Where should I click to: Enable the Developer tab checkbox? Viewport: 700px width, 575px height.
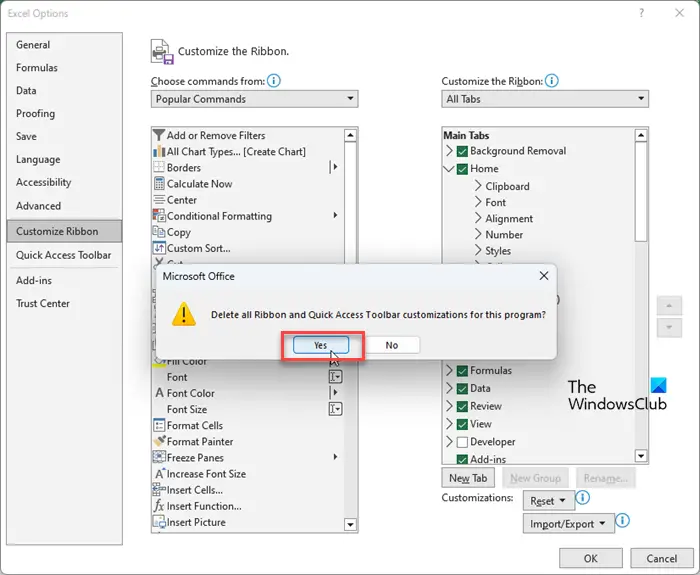pos(462,442)
